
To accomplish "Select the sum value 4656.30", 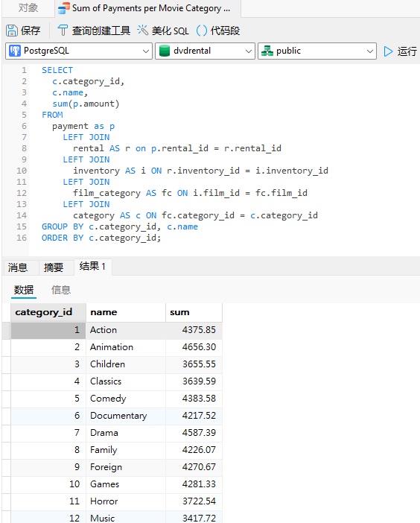I will click(x=194, y=347).
